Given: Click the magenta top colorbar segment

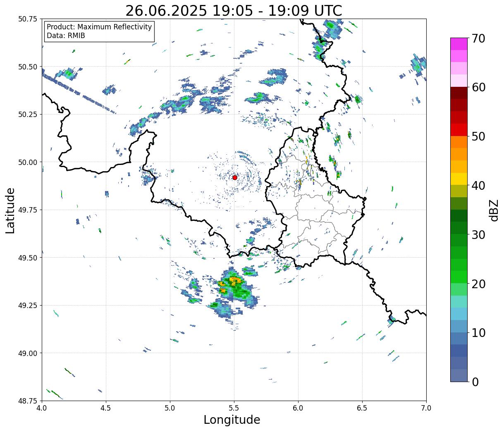Looking at the screenshot, I should [459, 44].
